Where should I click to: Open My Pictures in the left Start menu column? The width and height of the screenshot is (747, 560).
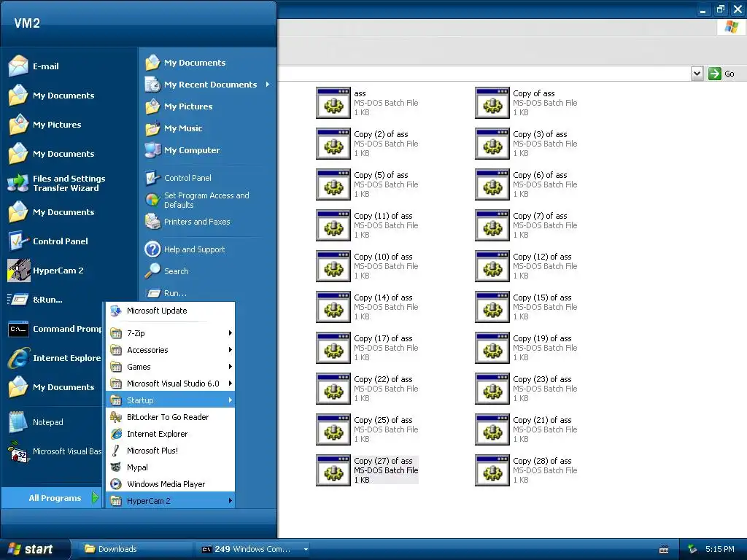tap(44, 125)
